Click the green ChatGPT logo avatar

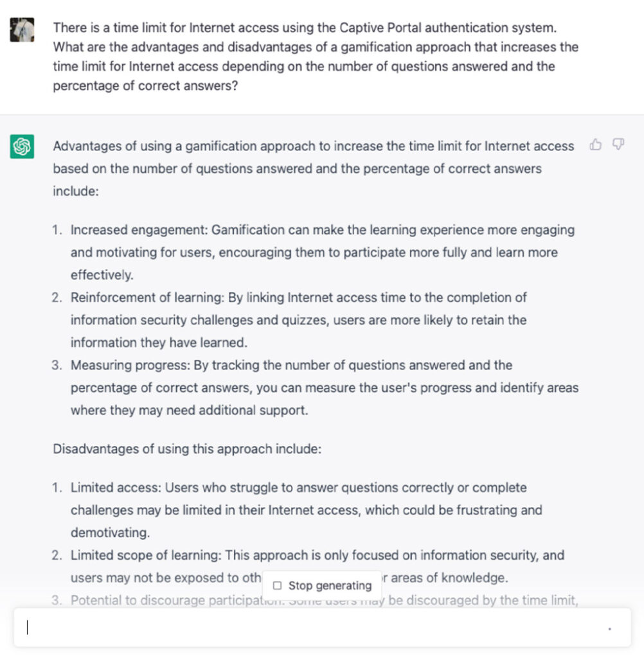point(22,147)
